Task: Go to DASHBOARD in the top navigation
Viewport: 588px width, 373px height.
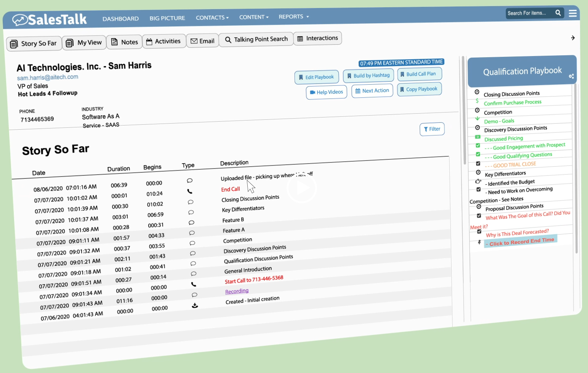Action: click(120, 19)
